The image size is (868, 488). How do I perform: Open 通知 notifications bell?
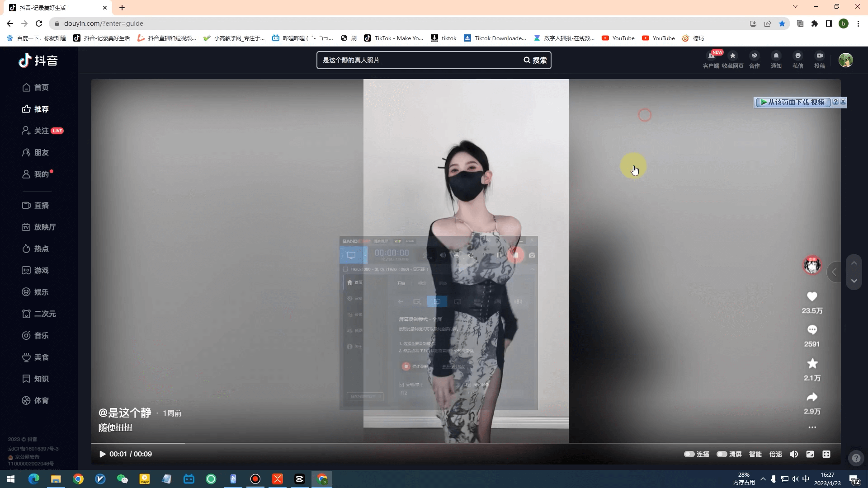(x=776, y=60)
